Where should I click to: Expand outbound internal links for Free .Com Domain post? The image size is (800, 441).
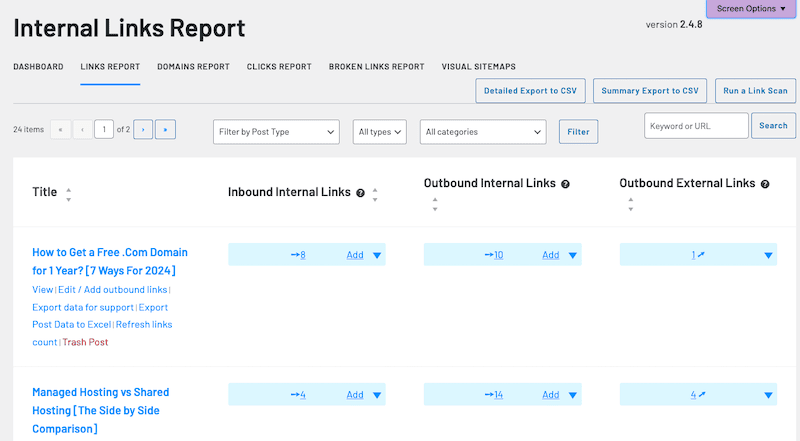[572, 255]
